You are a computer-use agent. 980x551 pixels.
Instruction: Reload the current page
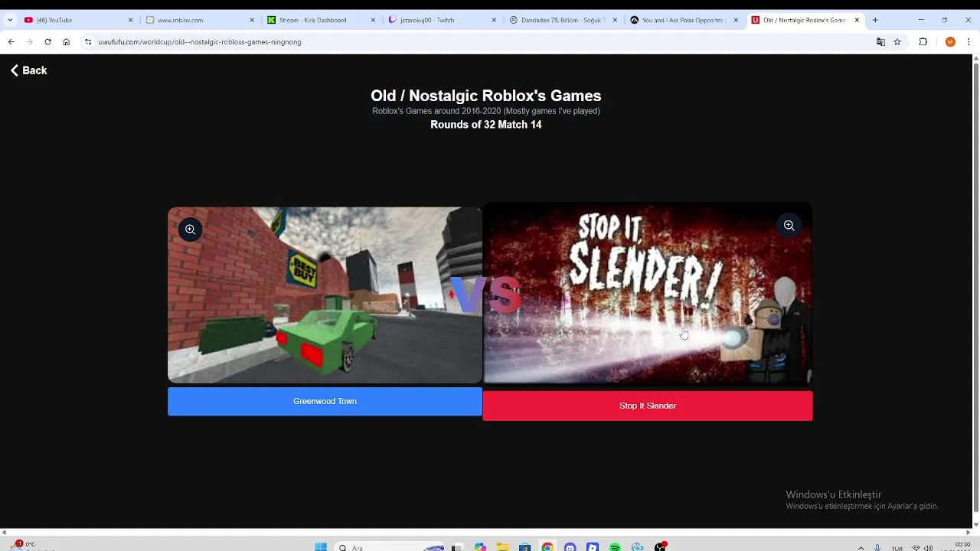pyautogui.click(x=47, y=42)
